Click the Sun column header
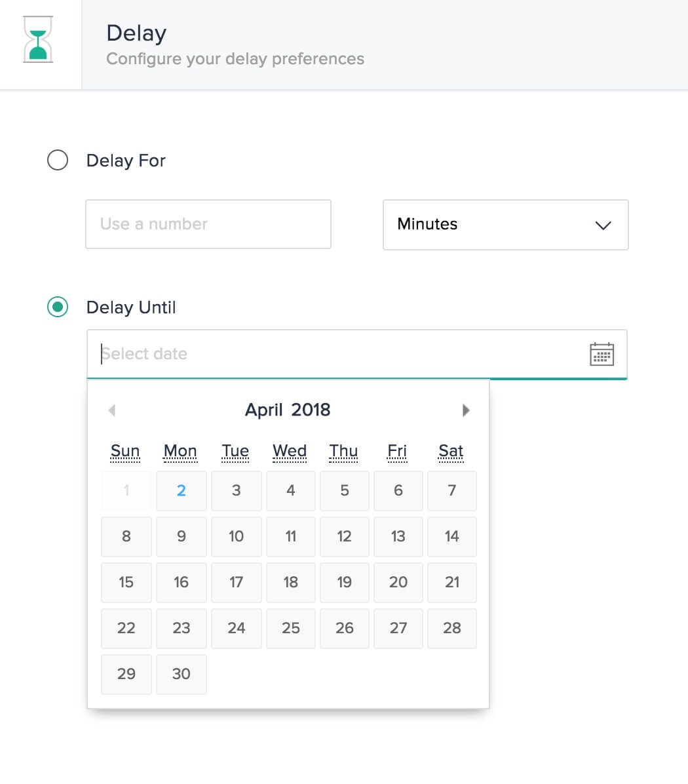Viewport: 688px width, 784px height. coord(125,450)
